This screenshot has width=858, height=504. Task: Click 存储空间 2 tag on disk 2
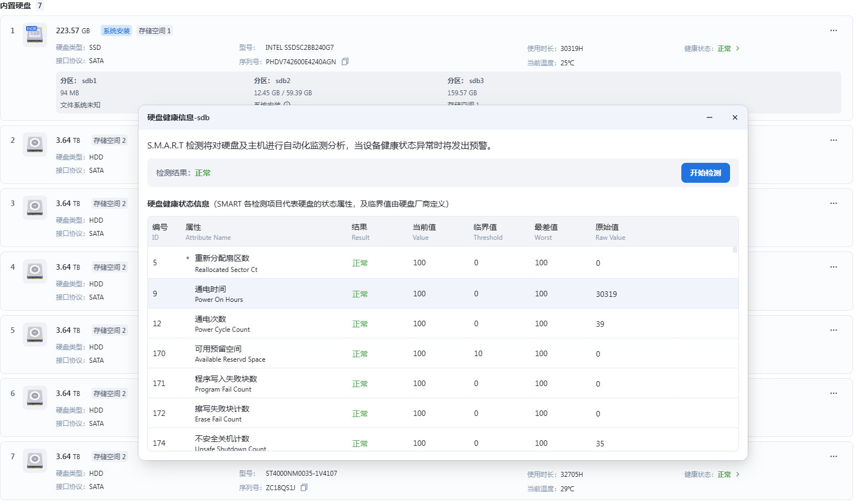click(x=110, y=141)
